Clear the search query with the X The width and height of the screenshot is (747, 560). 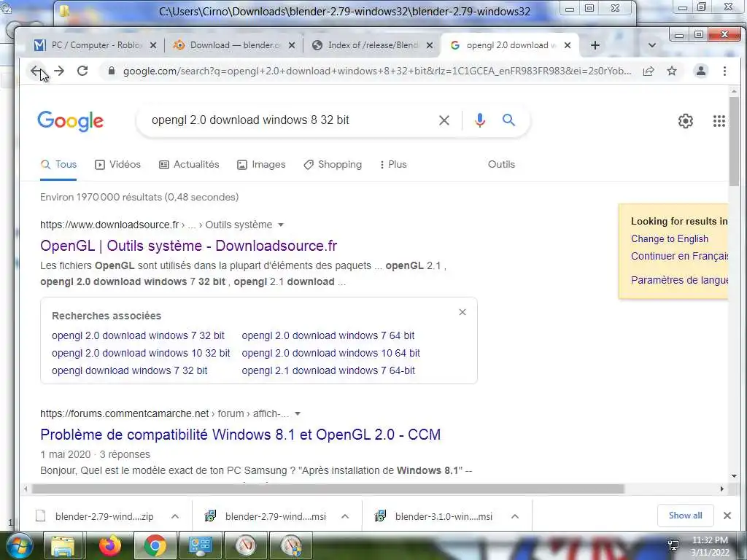tap(444, 120)
